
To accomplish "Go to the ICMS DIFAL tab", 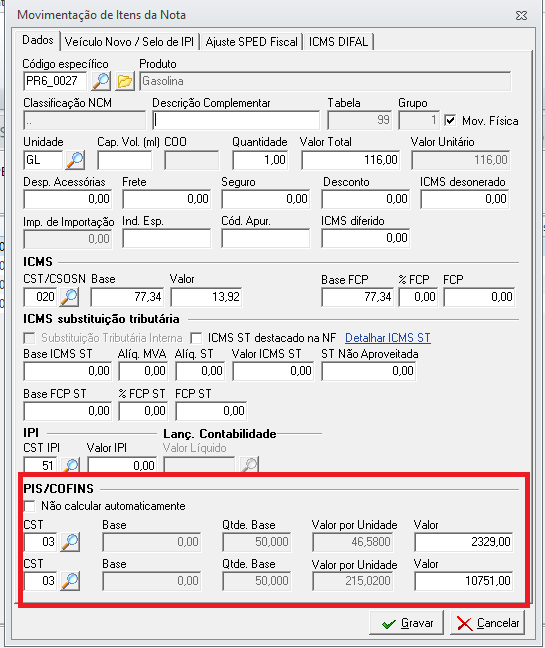I will pyautogui.click(x=338, y=42).
